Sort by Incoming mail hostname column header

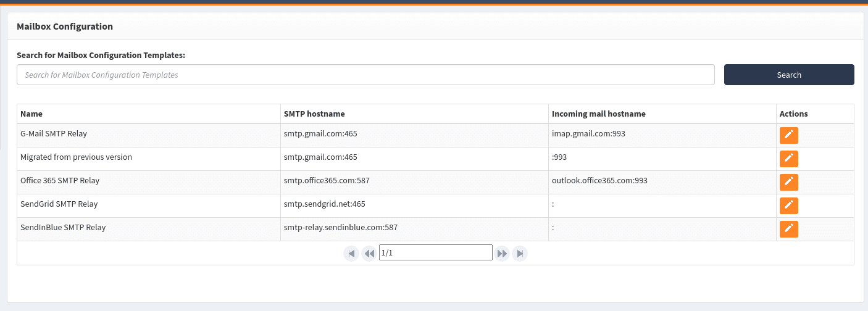pos(598,114)
